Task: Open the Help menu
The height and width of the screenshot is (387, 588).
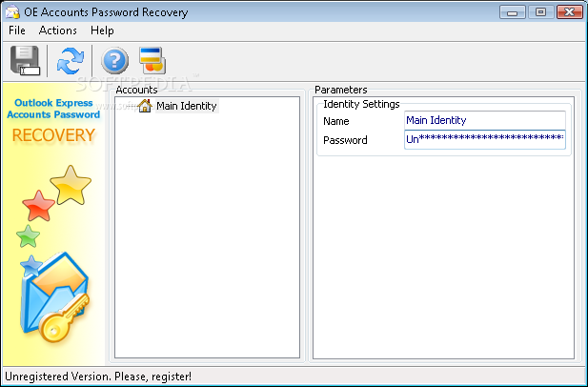Action: click(102, 31)
